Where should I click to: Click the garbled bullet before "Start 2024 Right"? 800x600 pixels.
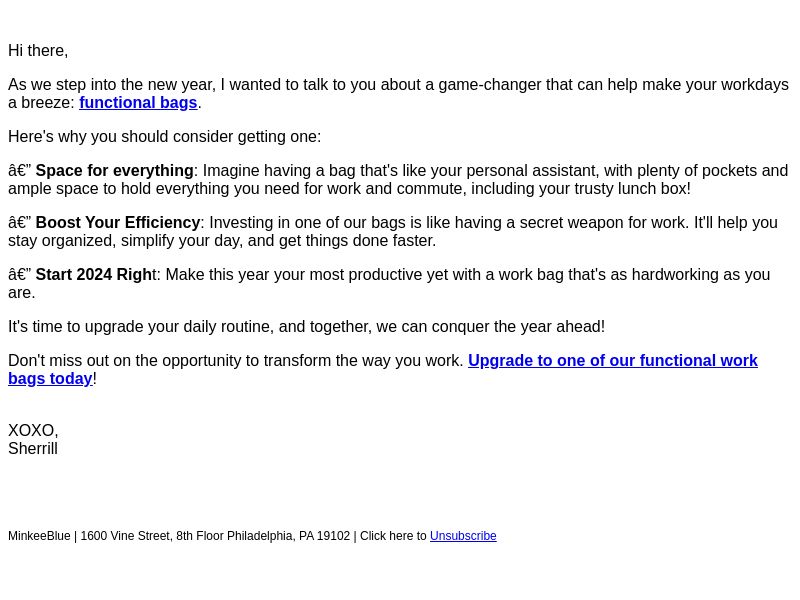coord(19,275)
